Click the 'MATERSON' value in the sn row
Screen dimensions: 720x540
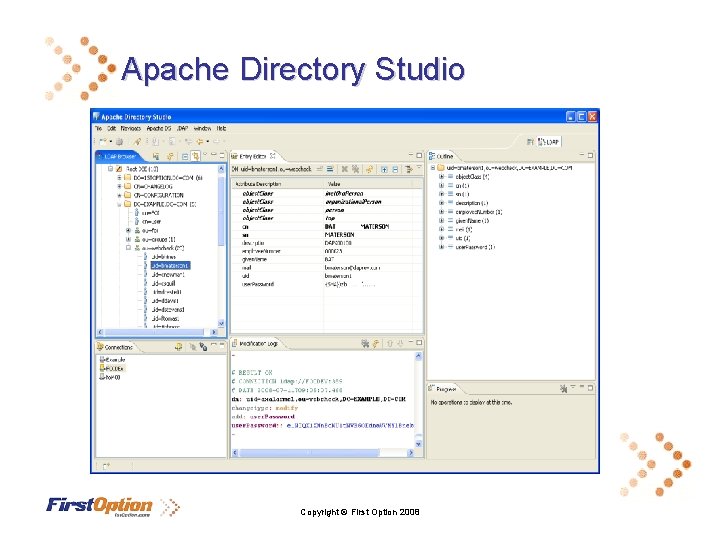(339, 235)
